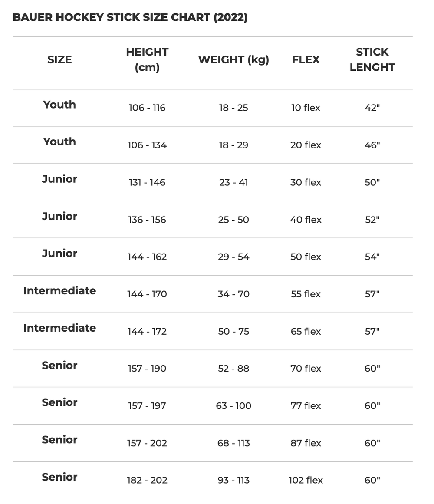This screenshot has height=504, width=434.
Task: Select the HEIGHT (cm) column header
Action: pos(147,59)
